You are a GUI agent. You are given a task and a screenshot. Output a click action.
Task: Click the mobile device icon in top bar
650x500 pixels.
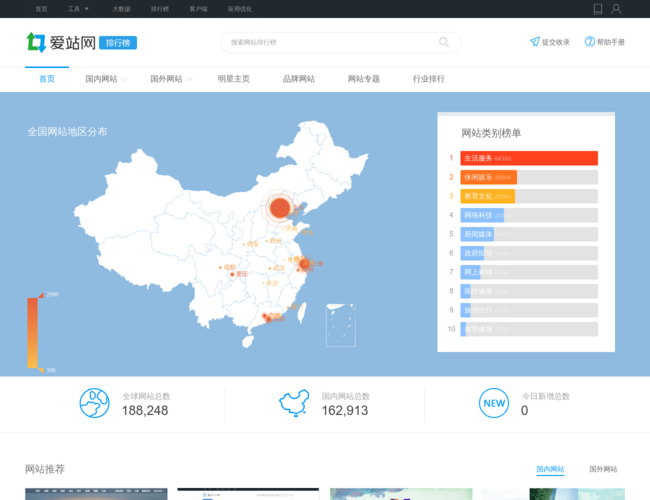click(x=598, y=9)
